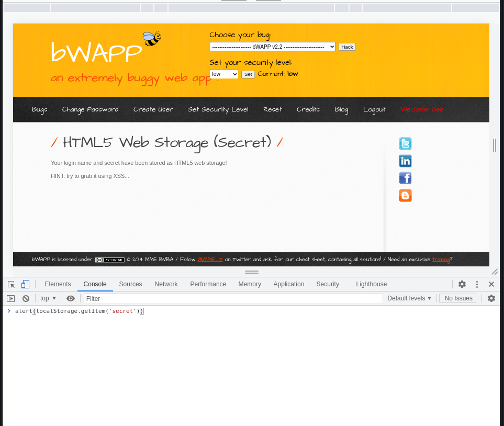The height and width of the screenshot is (426, 504).
Task: Open console settings gear icon
Action: (x=491, y=298)
